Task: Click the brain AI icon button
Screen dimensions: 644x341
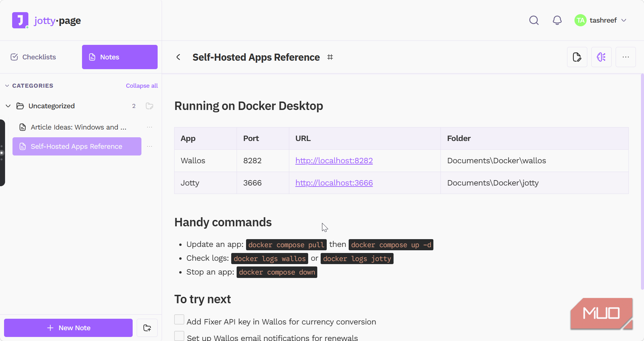Action: click(601, 57)
